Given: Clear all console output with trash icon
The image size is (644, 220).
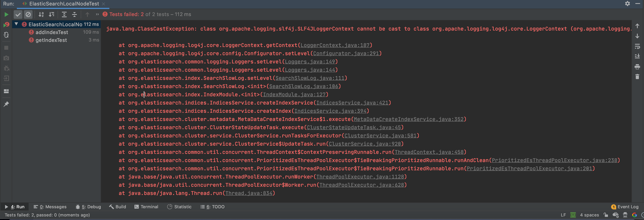Looking at the screenshot, I should point(637,77).
